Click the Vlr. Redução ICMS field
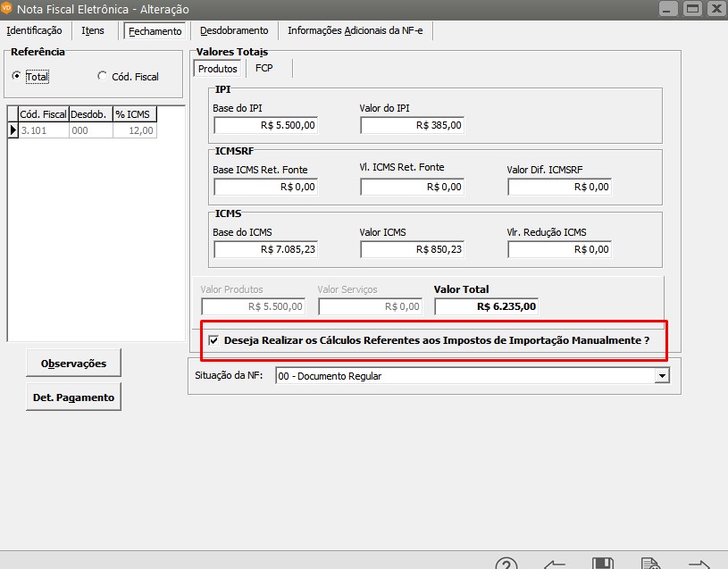This screenshot has width=728, height=569. tap(559, 250)
